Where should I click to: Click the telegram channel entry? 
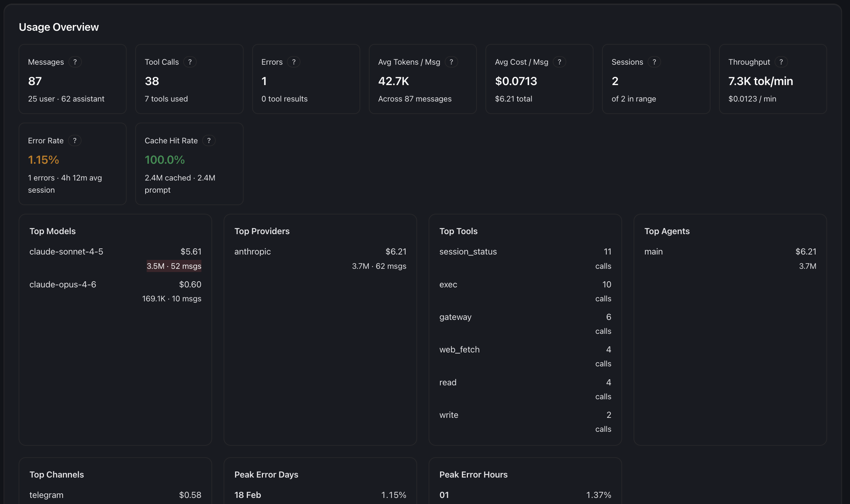(x=47, y=495)
